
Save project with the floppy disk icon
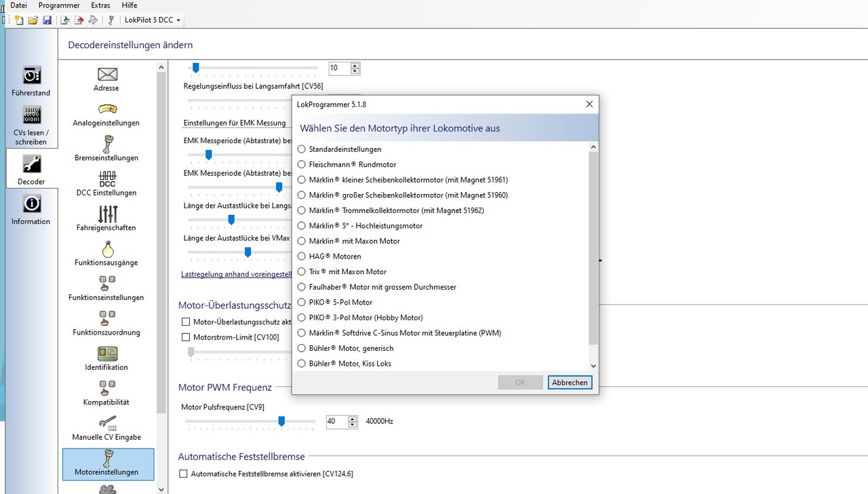coord(47,20)
